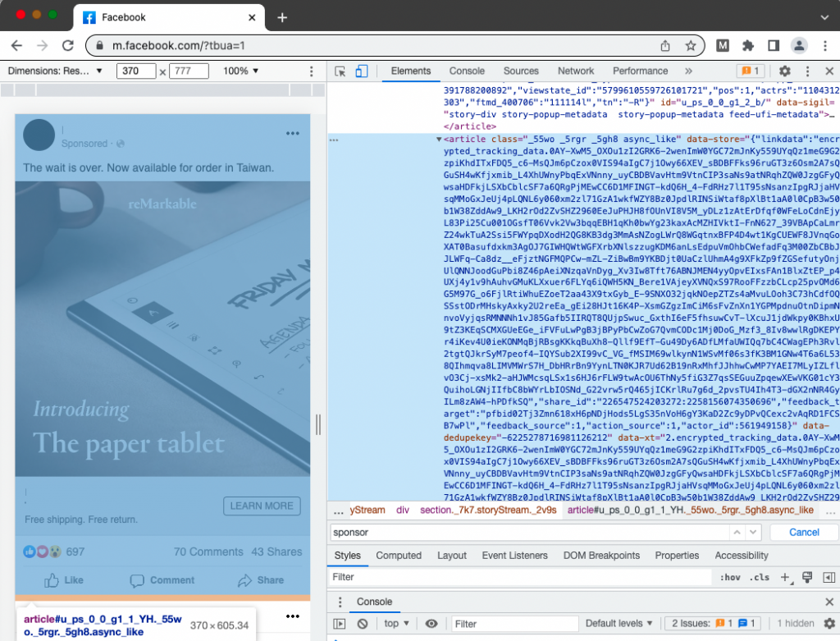The width and height of the screenshot is (840, 641).
Task: Activate the inspect element picker
Action: (x=340, y=71)
